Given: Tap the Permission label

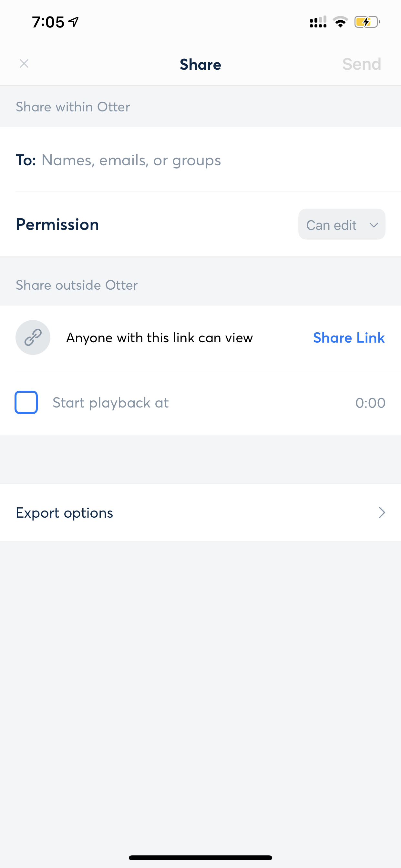Looking at the screenshot, I should coord(57,224).
